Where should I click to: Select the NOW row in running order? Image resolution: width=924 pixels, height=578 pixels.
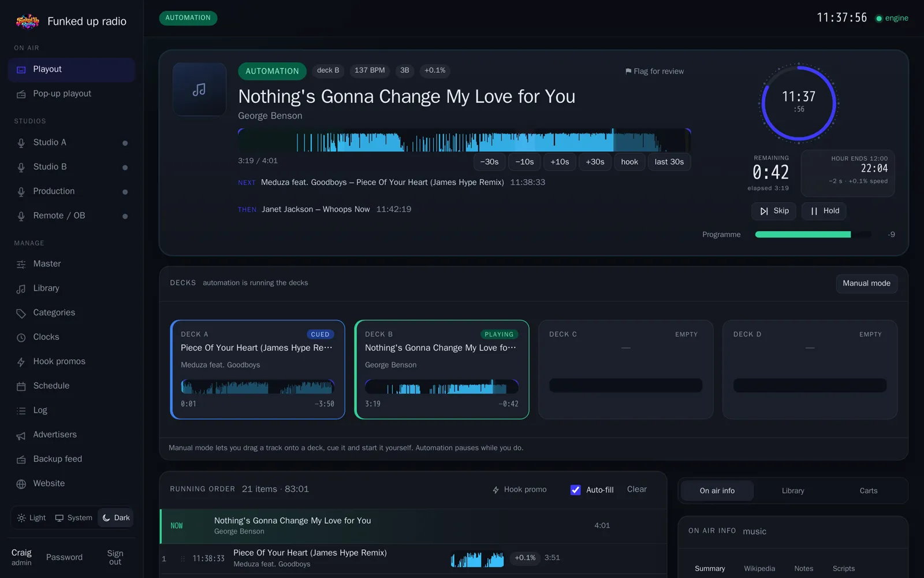click(413, 526)
